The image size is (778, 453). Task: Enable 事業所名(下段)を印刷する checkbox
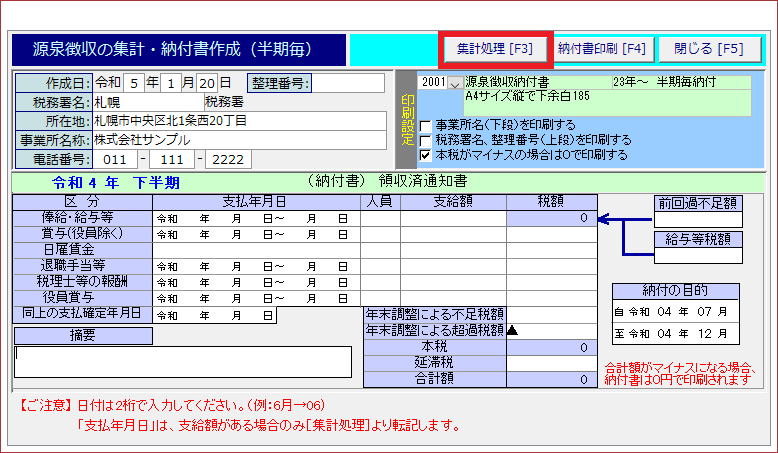tap(426, 126)
